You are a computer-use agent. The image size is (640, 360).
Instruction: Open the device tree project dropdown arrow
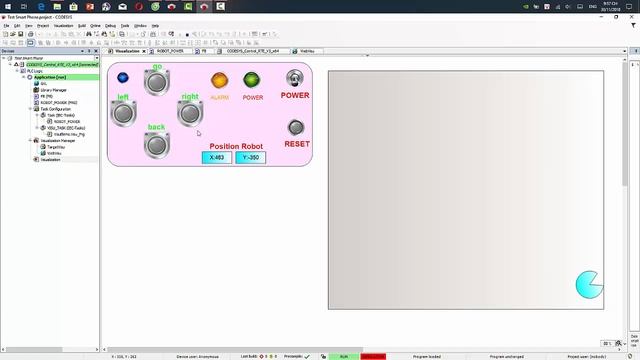(96, 58)
